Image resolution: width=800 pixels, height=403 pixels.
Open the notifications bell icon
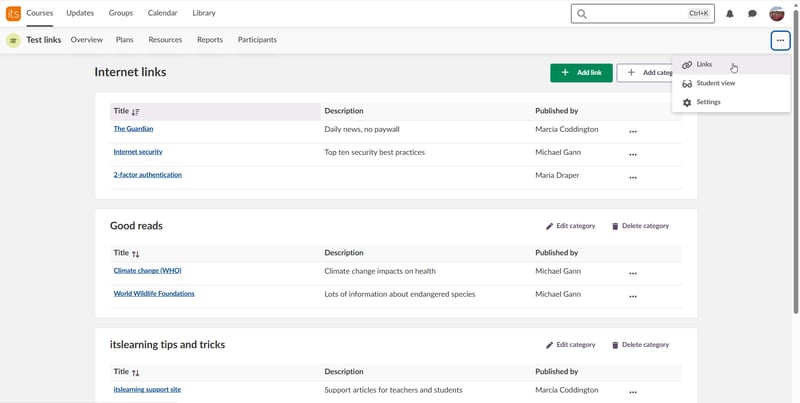(730, 14)
